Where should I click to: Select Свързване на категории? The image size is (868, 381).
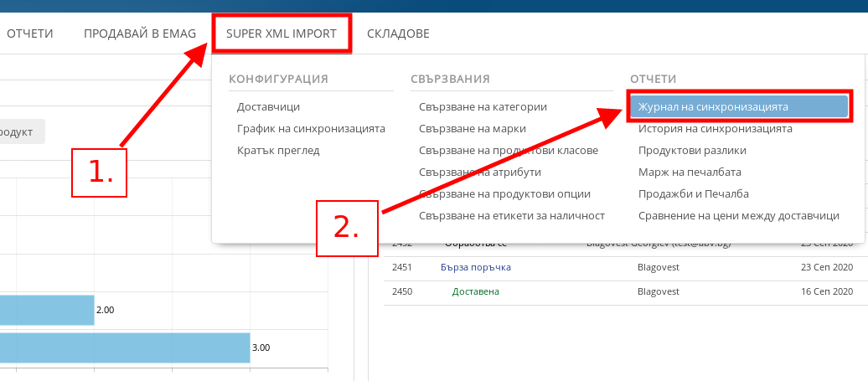[x=483, y=107]
